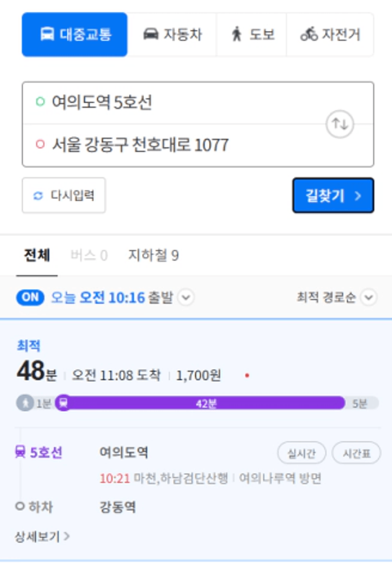Image resolution: width=392 pixels, height=563 pixels.
Task: Switch to the 전체 tab
Action: pyautogui.click(x=36, y=255)
